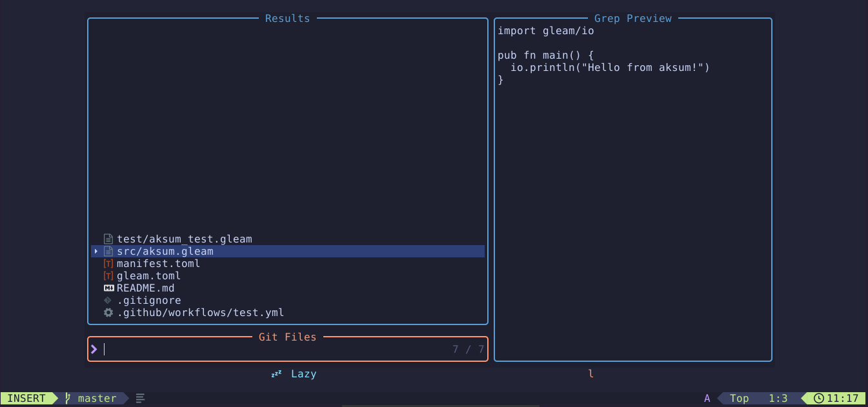Select README.md from the results list
The image size is (868, 407).
(x=146, y=288)
